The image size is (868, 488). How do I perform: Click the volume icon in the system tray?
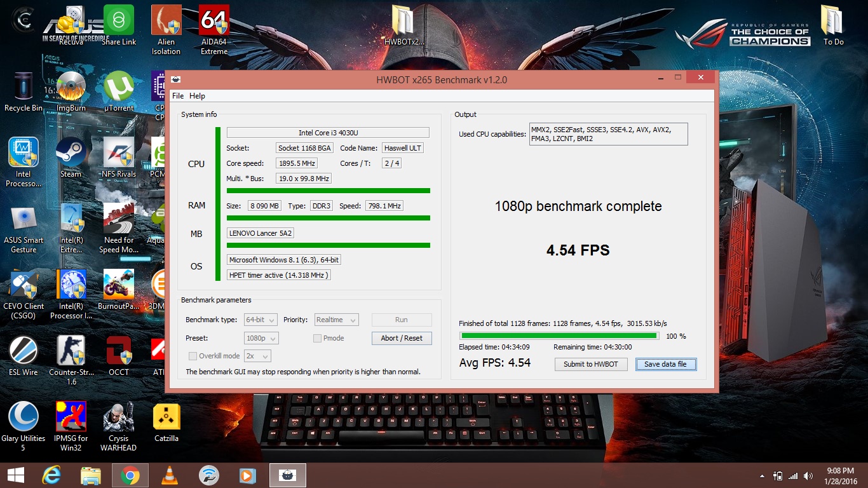coord(808,476)
